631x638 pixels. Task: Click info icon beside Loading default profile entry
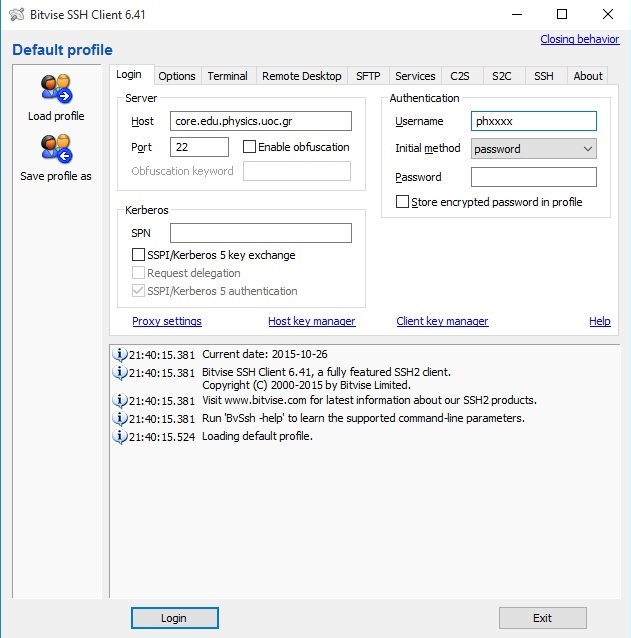pos(119,437)
